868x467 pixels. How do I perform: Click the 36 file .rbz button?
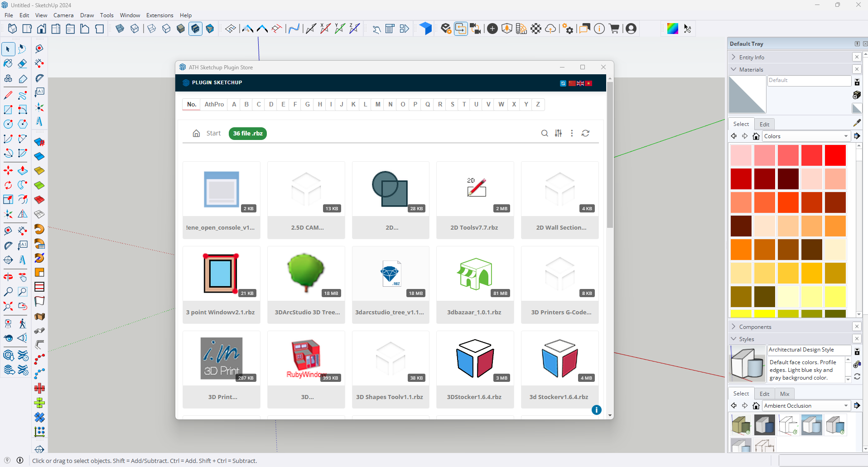point(247,134)
